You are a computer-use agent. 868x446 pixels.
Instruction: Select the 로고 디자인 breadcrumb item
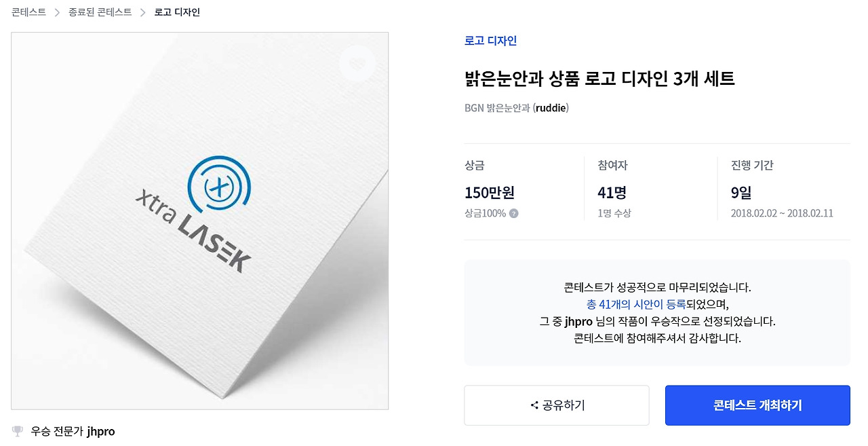(x=177, y=12)
